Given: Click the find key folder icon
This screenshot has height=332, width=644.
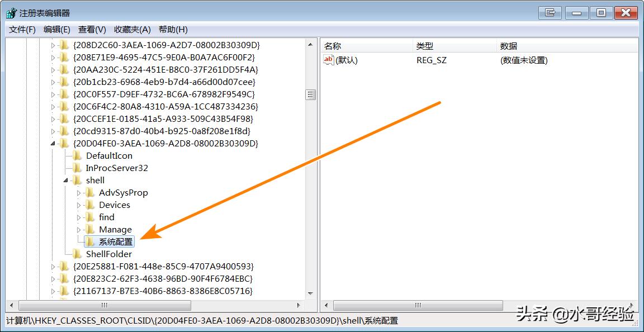Looking at the screenshot, I should 91,217.
